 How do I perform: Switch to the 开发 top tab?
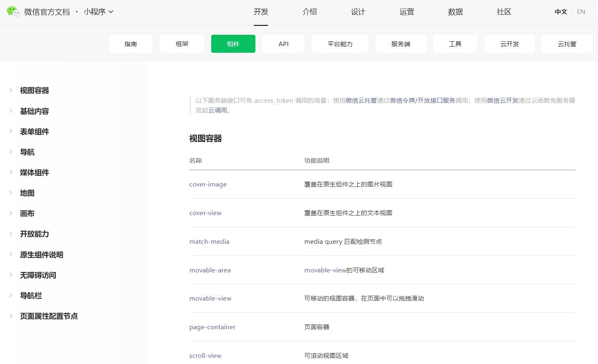(x=261, y=12)
